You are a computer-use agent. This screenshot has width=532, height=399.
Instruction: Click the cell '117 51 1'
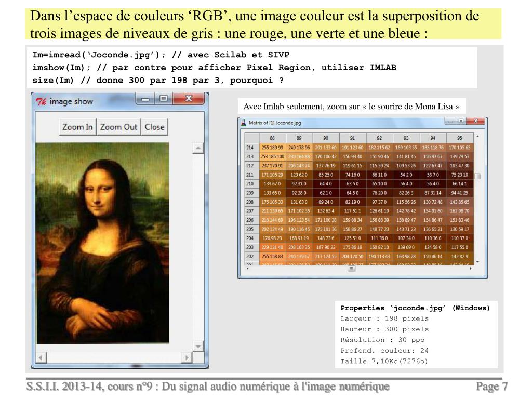point(353,211)
